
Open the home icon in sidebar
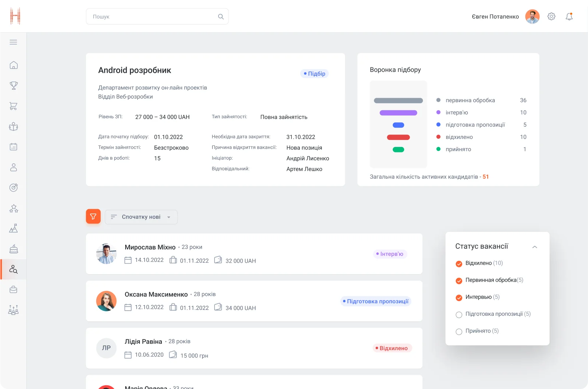click(14, 65)
